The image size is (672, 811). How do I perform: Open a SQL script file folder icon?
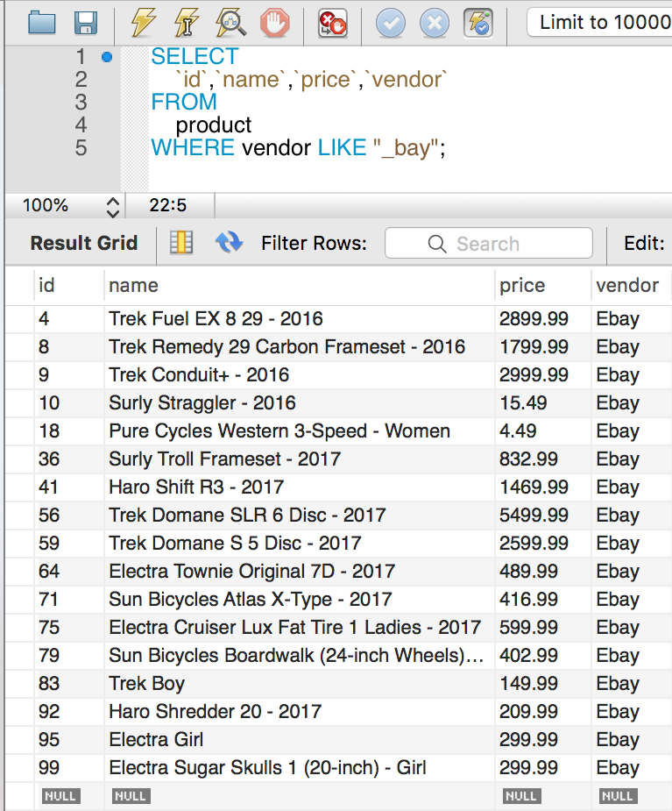coord(42,23)
